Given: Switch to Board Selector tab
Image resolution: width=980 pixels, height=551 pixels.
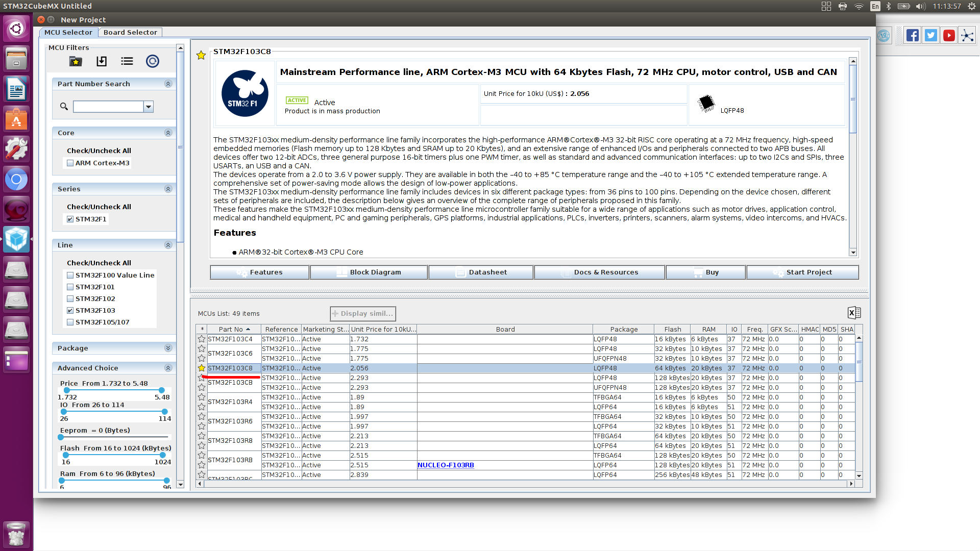Looking at the screenshot, I should [x=131, y=32].
